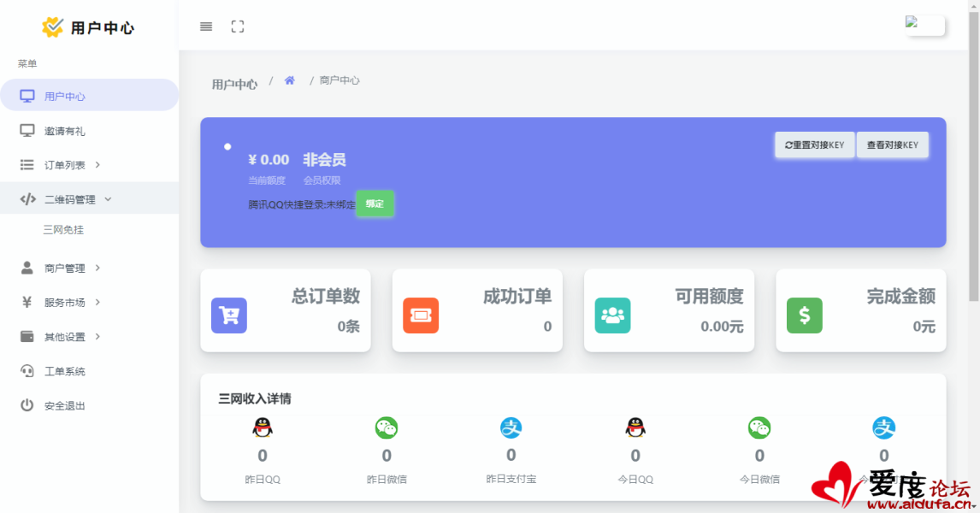
Task: Open the 三网免挂 submenu item
Action: (x=63, y=230)
